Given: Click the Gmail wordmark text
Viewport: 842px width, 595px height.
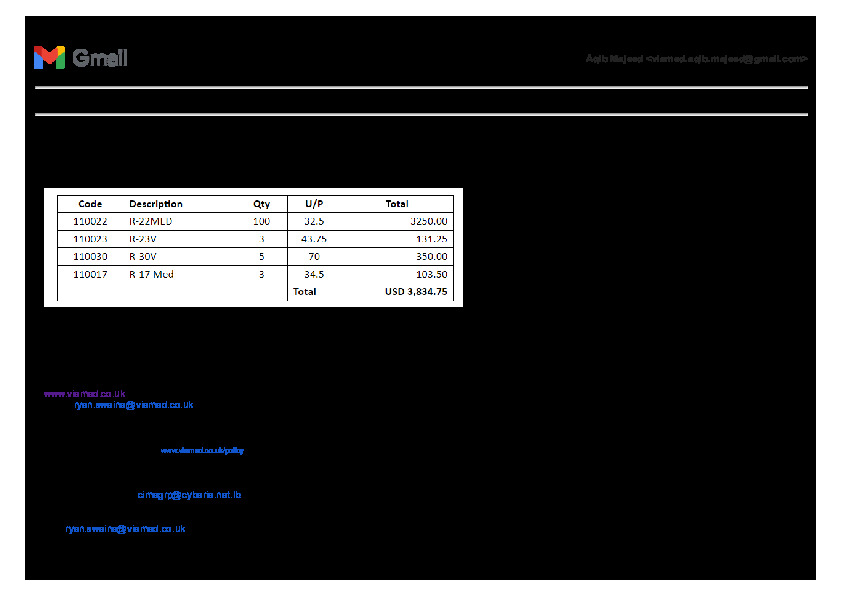Looking at the screenshot, I should 100,58.
